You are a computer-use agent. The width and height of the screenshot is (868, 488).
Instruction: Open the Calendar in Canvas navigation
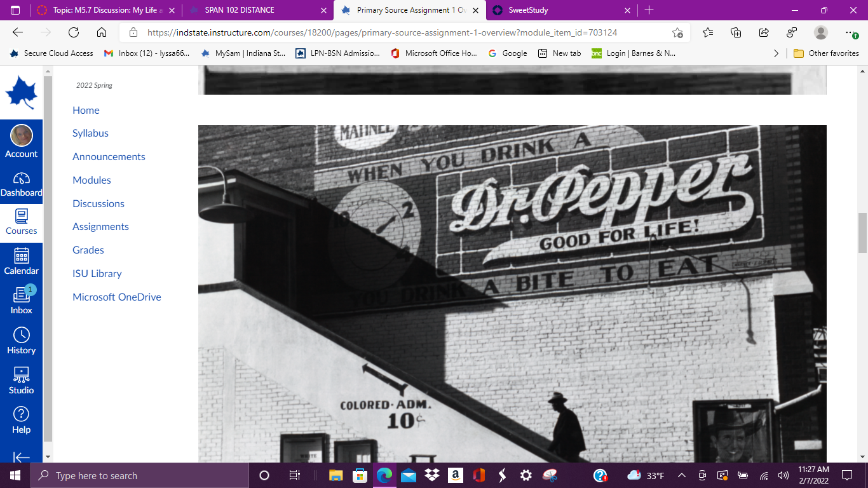click(x=21, y=262)
